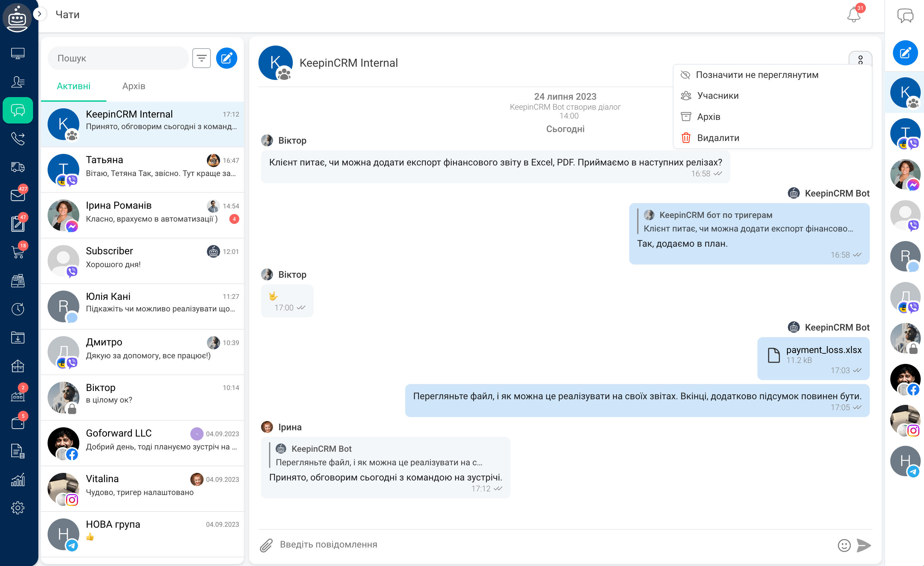This screenshot has height=566, width=924.
Task: Switch to the Архів tab
Action: (134, 86)
